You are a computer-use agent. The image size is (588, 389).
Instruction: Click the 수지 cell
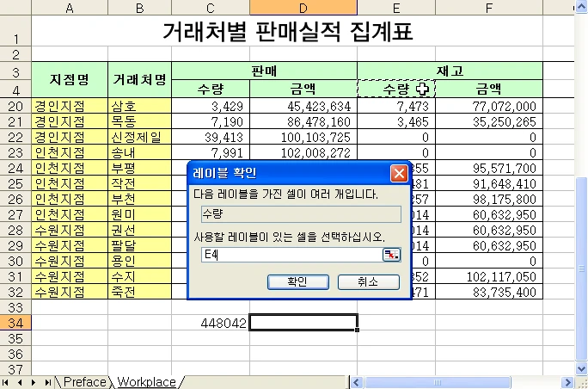coord(140,276)
